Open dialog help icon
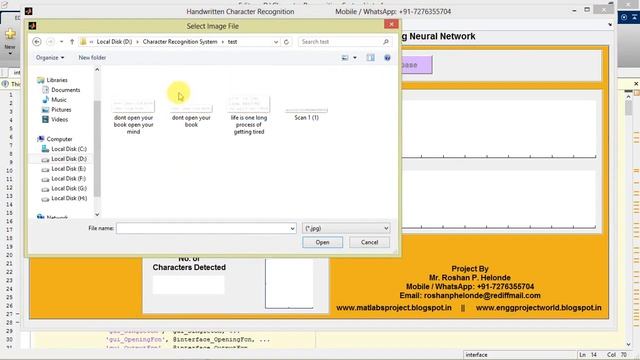 click(387, 58)
